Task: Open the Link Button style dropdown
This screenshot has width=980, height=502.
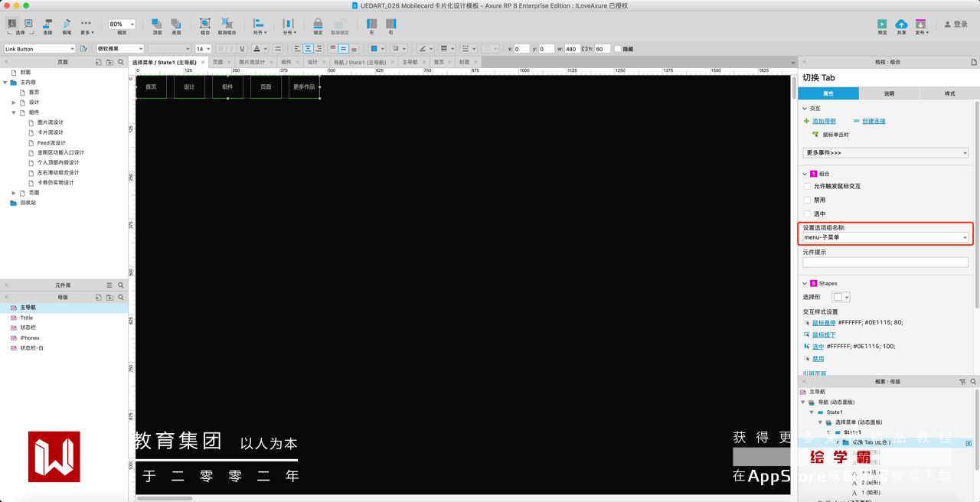Action: 40,49
